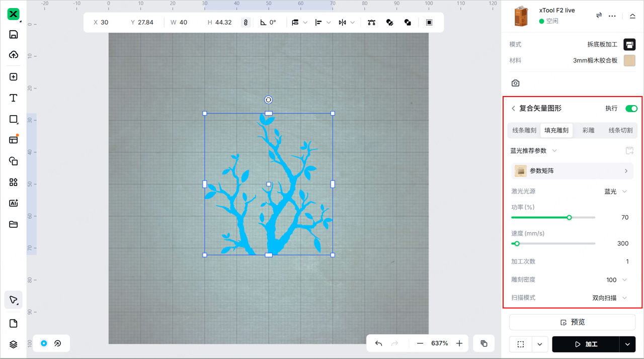This screenshot has width=644, height=359.
Task: Open the 扫描模式 双向扫描 dropdown
Action: [609, 298]
